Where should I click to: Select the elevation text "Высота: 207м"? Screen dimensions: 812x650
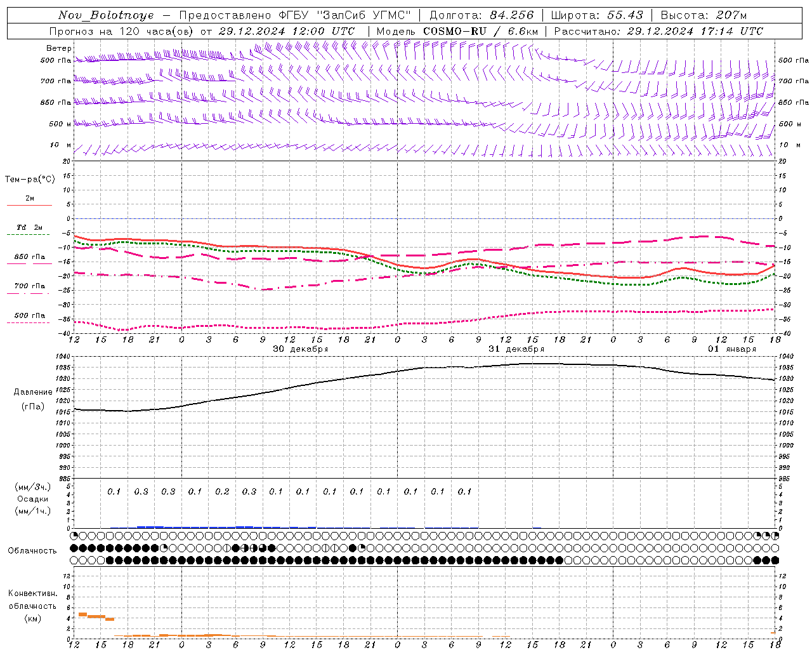[704, 15]
